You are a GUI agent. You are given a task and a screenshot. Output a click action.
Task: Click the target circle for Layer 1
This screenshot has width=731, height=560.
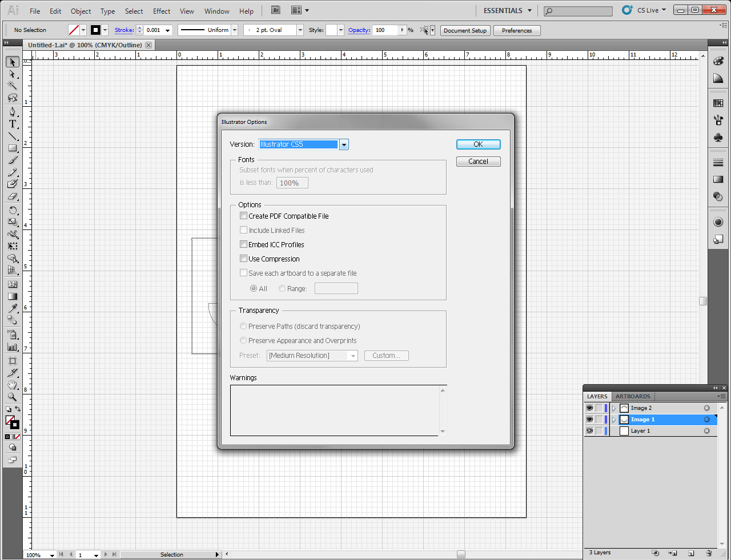click(706, 431)
